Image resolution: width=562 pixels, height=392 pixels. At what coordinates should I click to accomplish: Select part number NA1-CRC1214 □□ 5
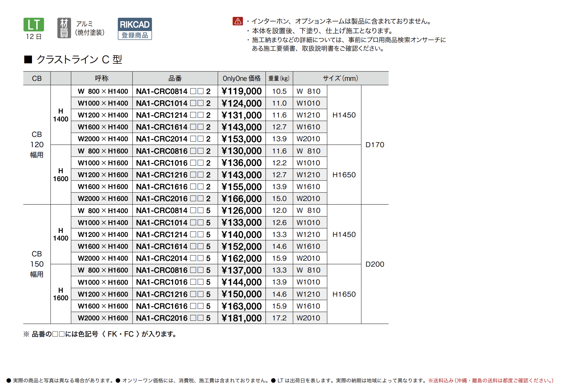click(173, 235)
